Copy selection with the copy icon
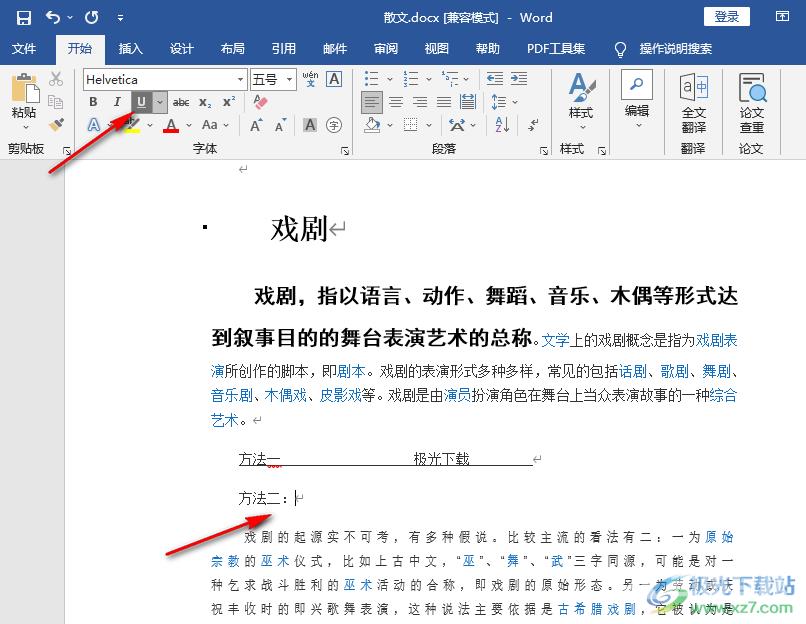The height and width of the screenshot is (624, 806). coord(56,102)
